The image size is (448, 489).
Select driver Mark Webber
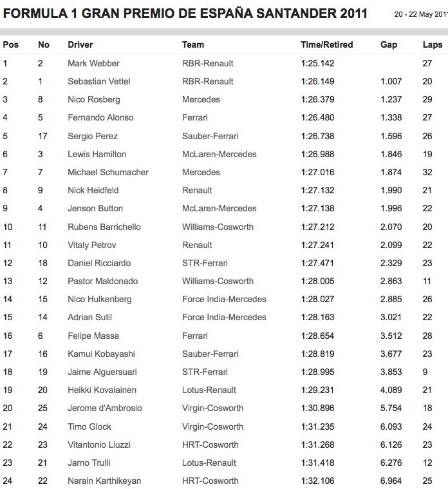point(93,63)
